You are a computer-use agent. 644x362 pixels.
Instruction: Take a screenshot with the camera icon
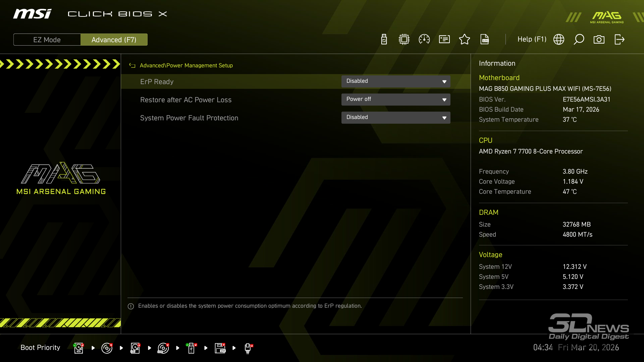599,40
